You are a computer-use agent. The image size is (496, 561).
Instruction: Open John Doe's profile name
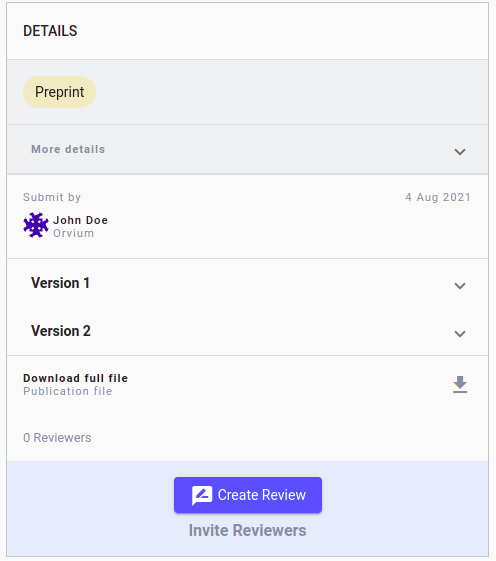coord(81,220)
